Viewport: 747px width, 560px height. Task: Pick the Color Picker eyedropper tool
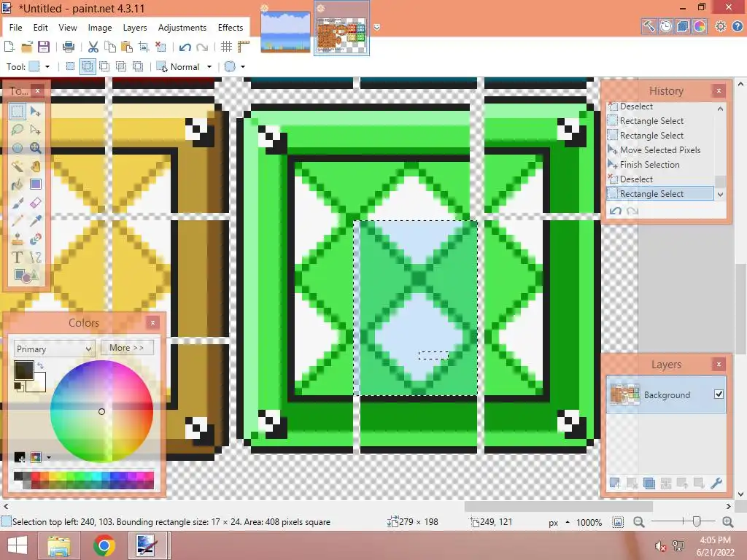(35, 221)
